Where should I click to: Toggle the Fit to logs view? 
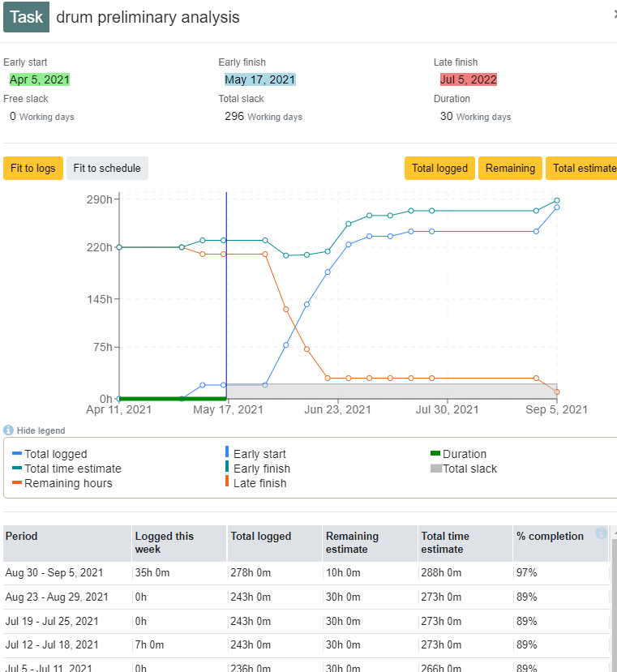33,168
